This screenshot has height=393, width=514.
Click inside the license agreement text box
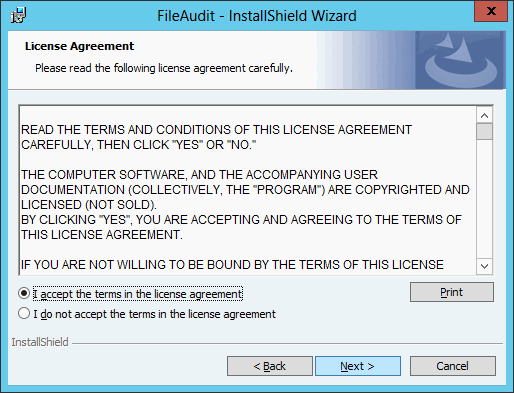(x=248, y=190)
